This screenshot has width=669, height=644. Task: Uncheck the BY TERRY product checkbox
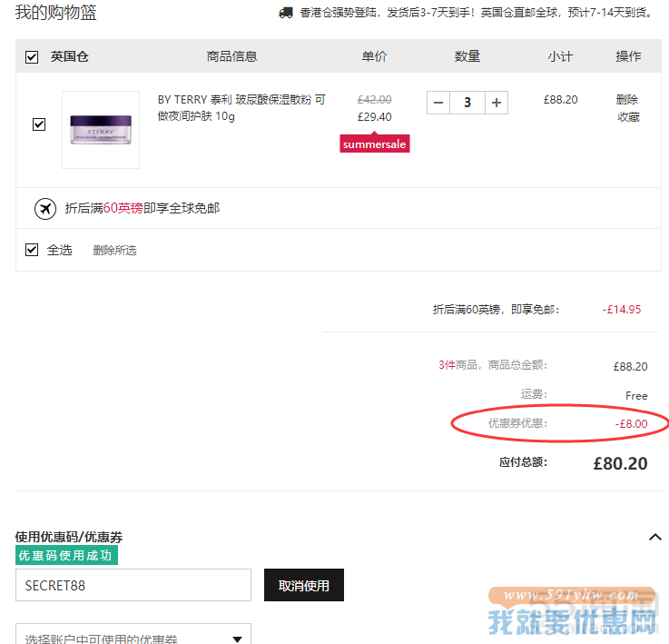(x=39, y=124)
